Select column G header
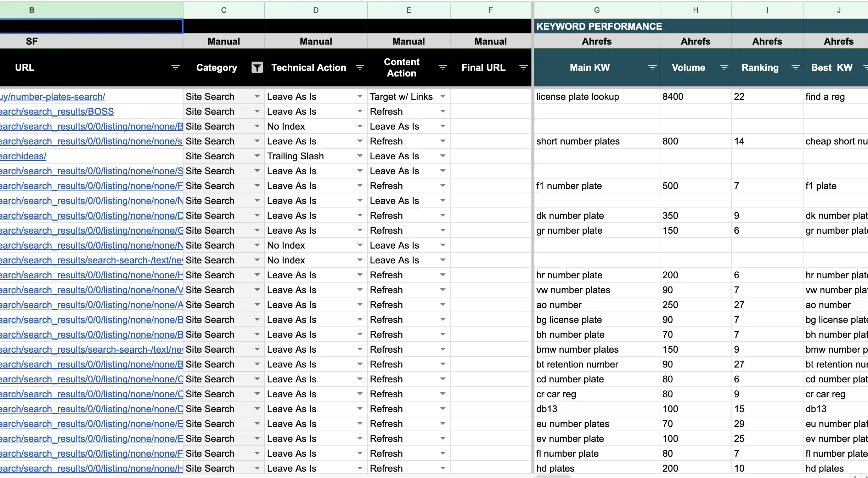 click(597, 10)
